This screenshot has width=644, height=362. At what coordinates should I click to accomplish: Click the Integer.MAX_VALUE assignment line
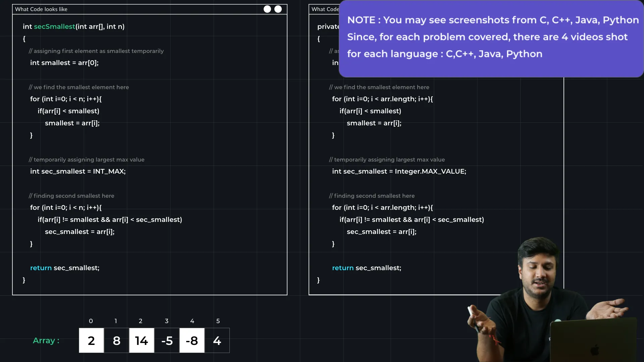point(399,171)
